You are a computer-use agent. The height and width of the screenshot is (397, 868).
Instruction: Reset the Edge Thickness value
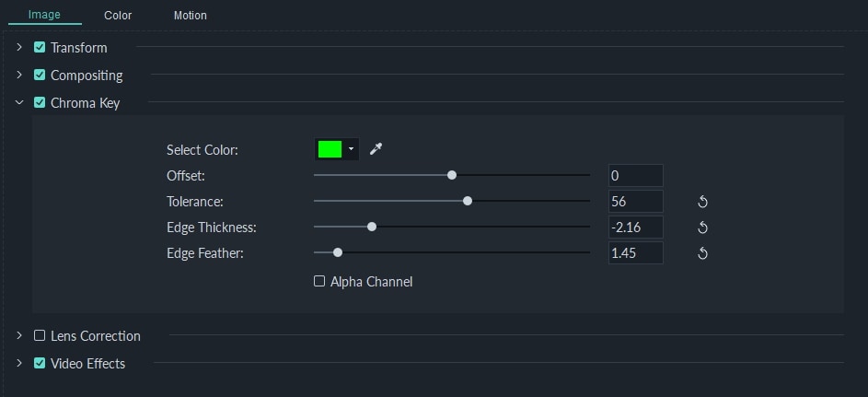click(703, 228)
